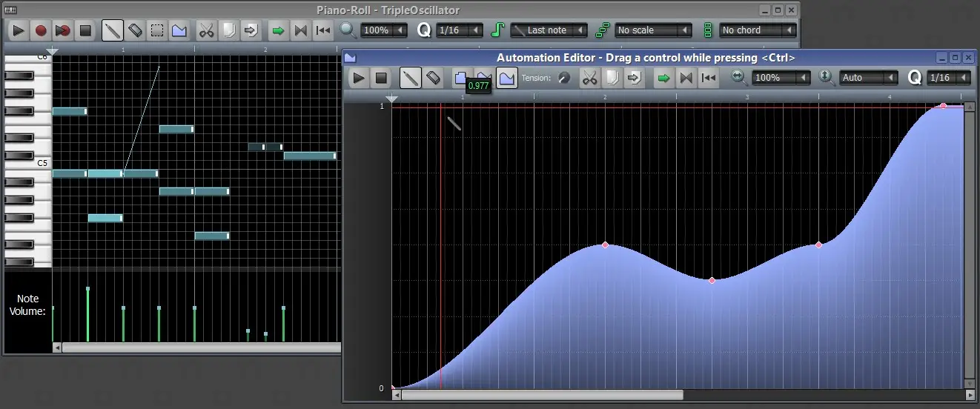Select the eraser tool in Automation Editor
Screen dimensions: 980x409
coord(434,78)
